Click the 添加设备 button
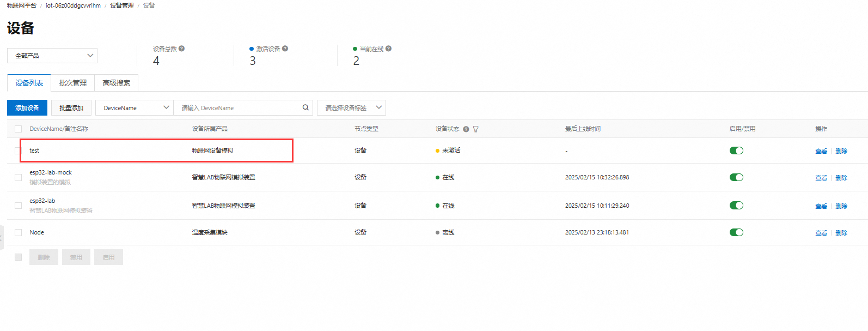This screenshot has width=868, height=331. pos(27,108)
